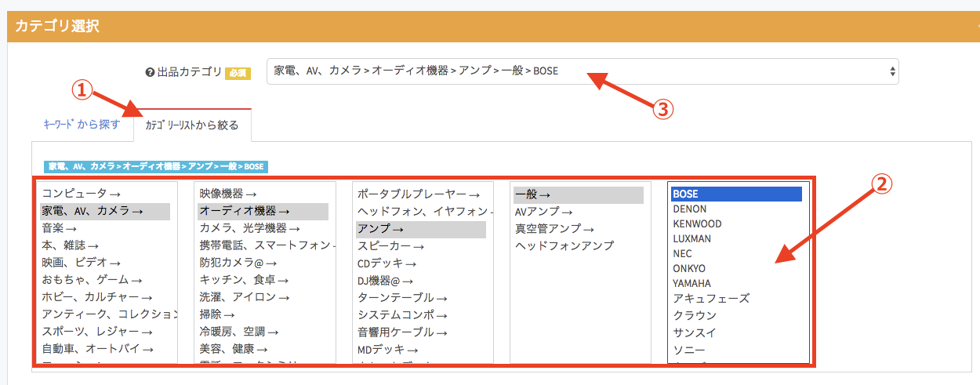Select the カテゴリーリストから絞る tab
Image resolution: width=980 pixels, height=385 pixels.
[192, 125]
